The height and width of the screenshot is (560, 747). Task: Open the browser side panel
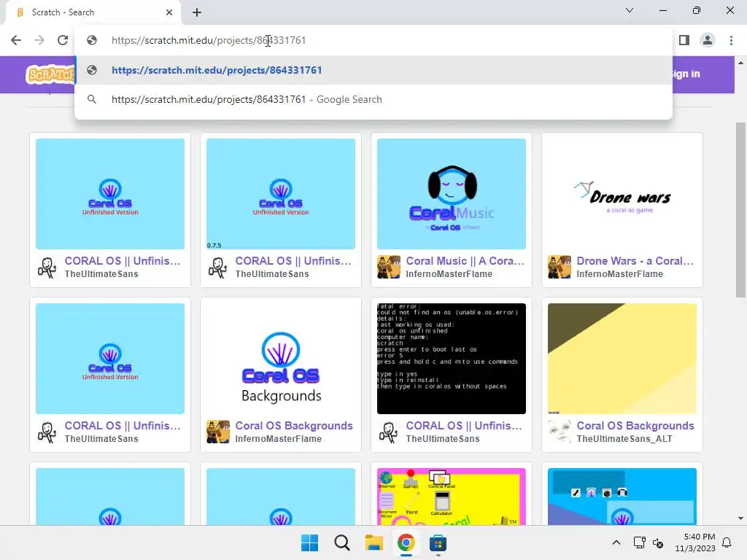click(x=684, y=40)
